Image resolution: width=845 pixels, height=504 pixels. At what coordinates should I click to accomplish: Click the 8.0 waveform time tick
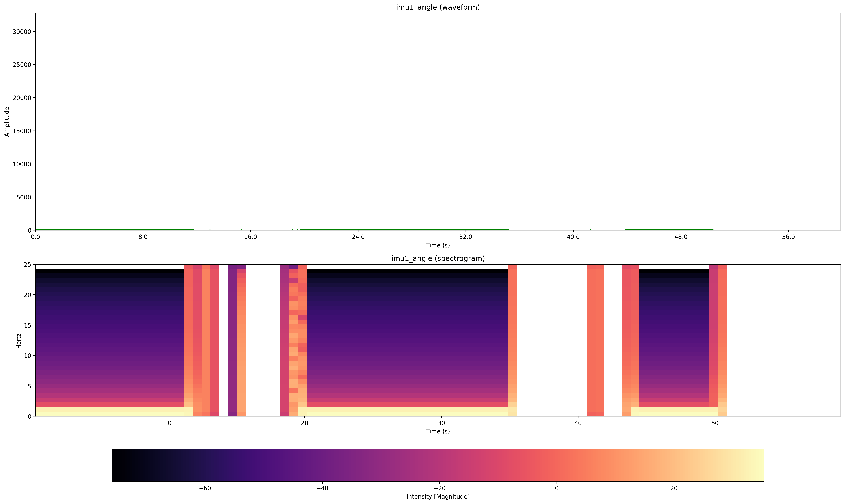143,237
